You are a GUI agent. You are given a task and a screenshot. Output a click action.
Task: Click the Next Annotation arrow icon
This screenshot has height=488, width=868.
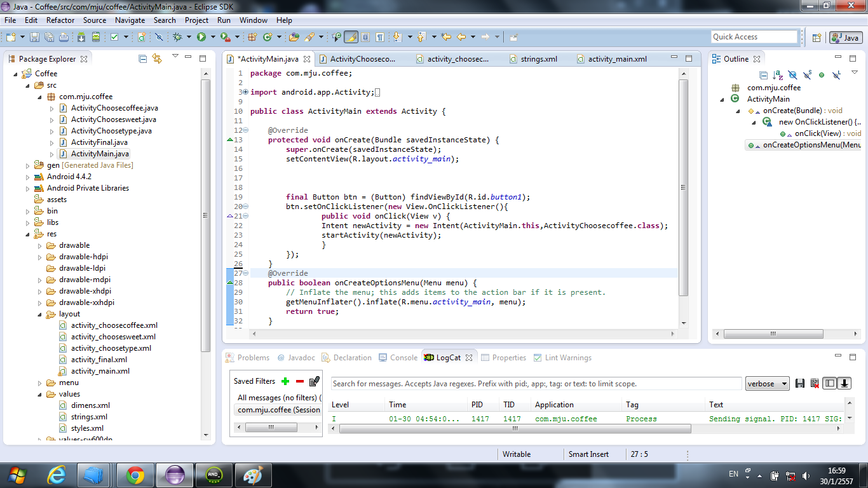click(x=397, y=37)
